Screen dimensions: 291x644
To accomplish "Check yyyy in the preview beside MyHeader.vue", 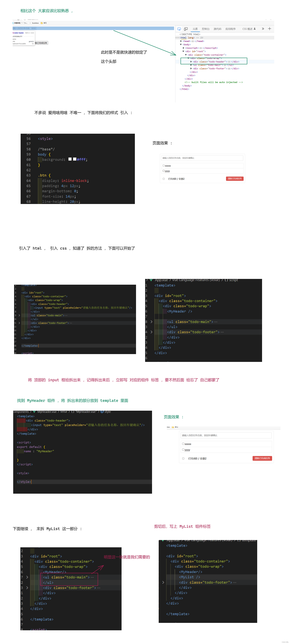I will click(183, 450).
